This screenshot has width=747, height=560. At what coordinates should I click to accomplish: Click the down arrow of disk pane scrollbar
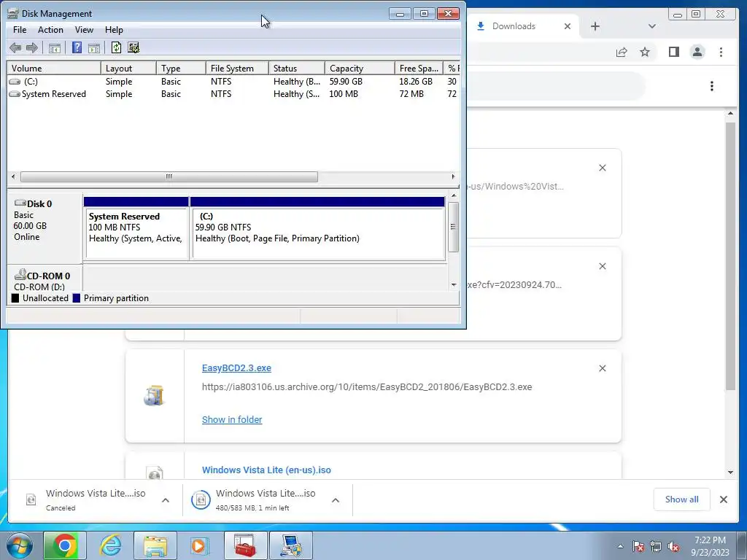[x=454, y=285]
